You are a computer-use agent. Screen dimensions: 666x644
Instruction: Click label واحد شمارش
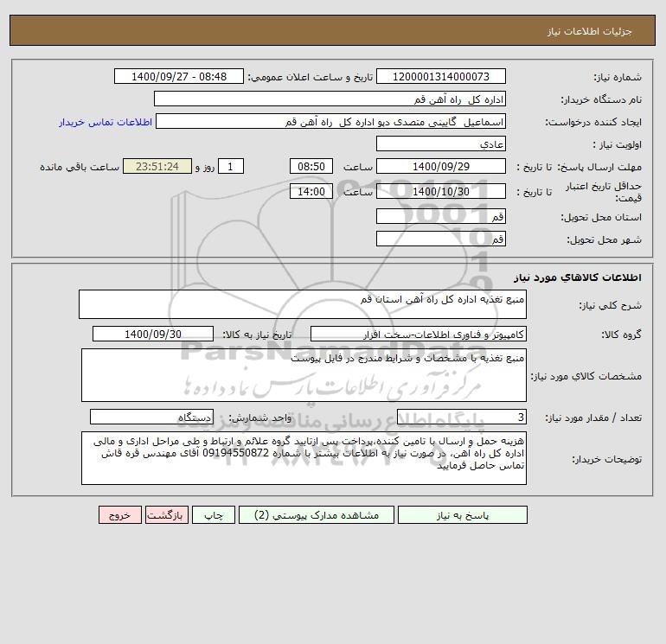[x=260, y=418]
